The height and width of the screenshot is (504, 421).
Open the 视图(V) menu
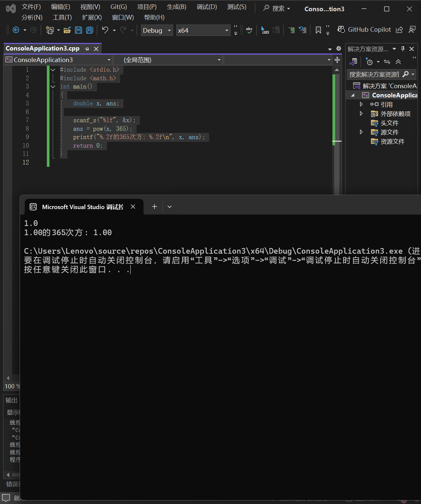90,7
